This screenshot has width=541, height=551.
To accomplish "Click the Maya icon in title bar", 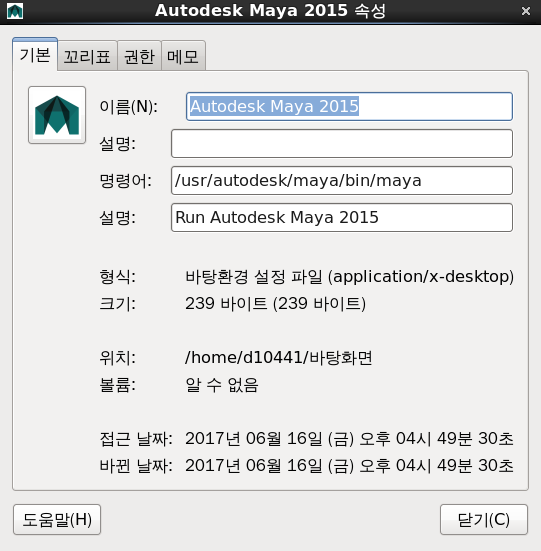I will click(x=15, y=11).
